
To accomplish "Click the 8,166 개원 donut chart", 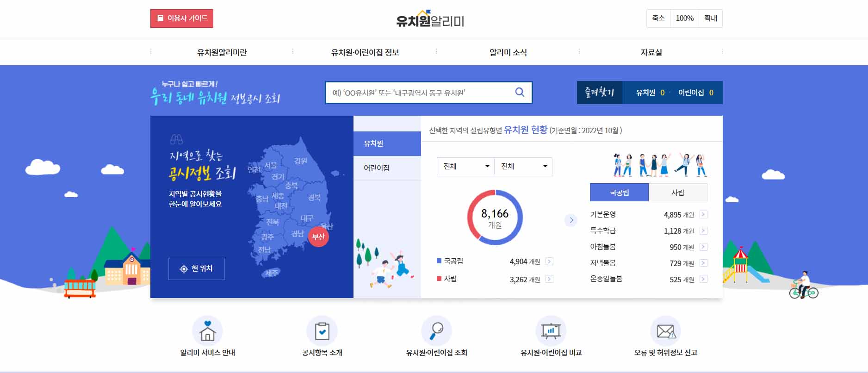I will point(495,218).
